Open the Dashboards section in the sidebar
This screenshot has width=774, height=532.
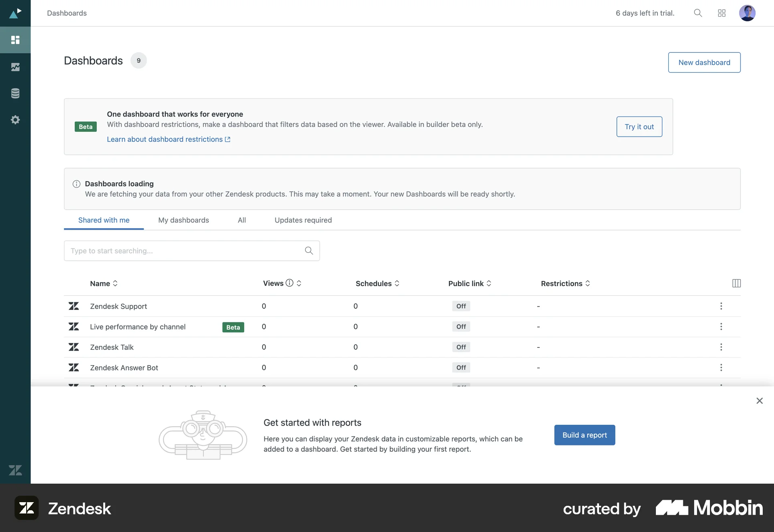coord(15,40)
